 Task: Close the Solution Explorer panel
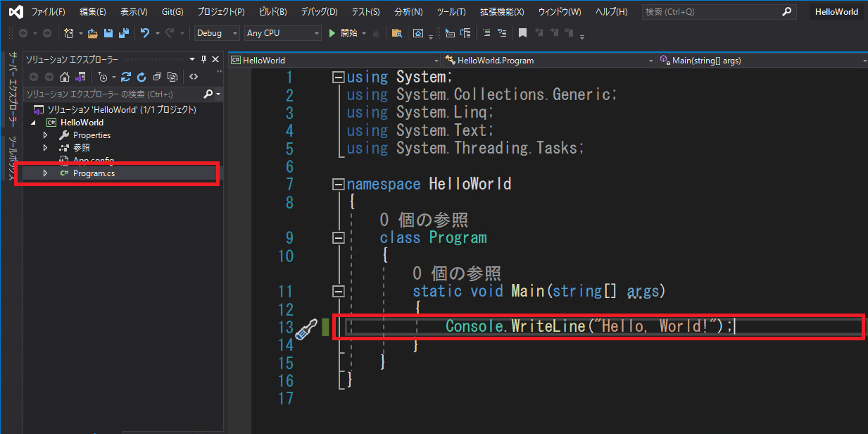[x=215, y=60]
